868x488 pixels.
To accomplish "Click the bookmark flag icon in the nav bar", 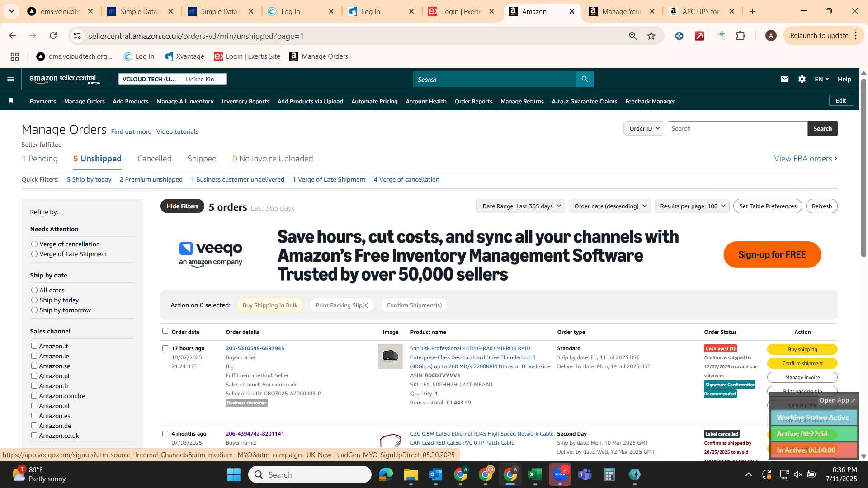I will click(x=11, y=101).
